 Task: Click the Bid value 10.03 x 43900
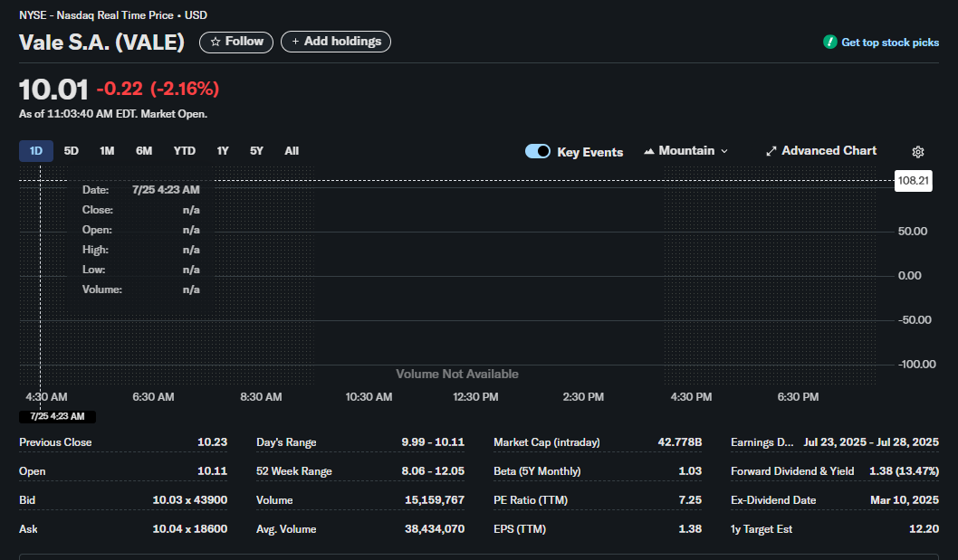(x=189, y=499)
